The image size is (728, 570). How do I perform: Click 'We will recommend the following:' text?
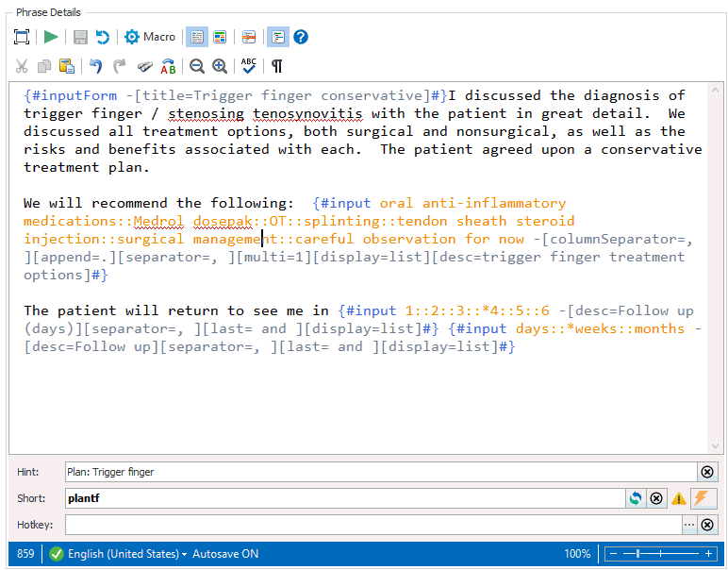158,204
